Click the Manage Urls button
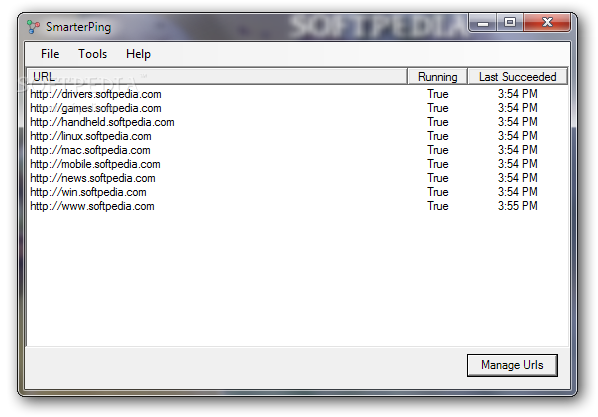This screenshot has height=417, width=598. (x=512, y=365)
